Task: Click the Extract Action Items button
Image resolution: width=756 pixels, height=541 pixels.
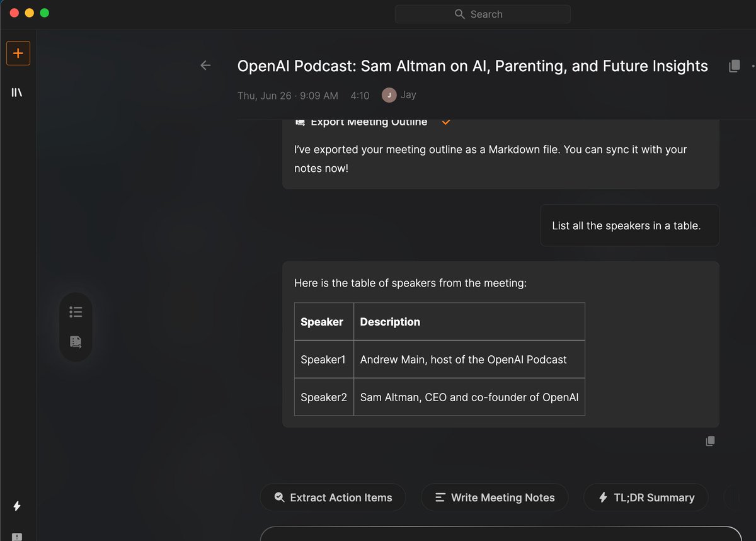Action: click(x=333, y=498)
